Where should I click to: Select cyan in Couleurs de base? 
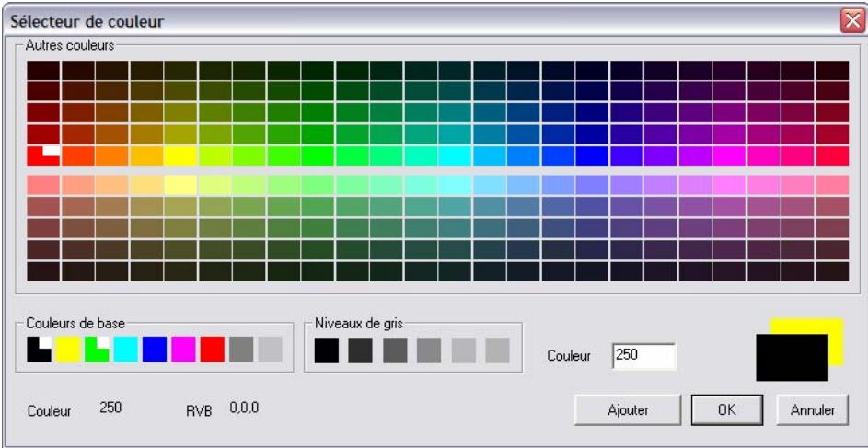[x=126, y=350]
